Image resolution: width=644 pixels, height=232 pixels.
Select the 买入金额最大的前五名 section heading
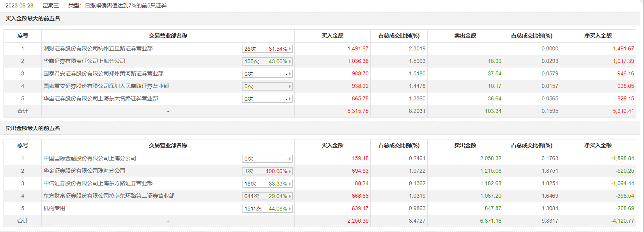click(33, 18)
